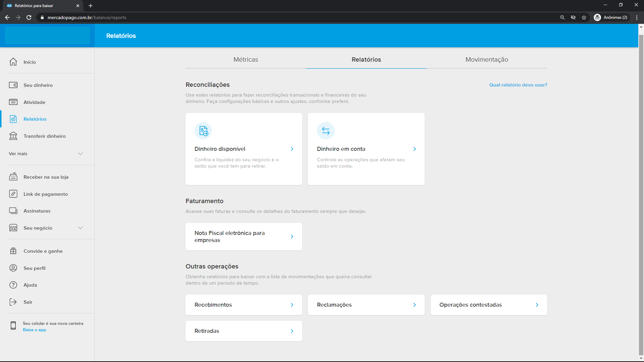The height and width of the screenshot is (362, 644).
Task: Click the Ver mais label in sidebar
Action: (18, 154)
